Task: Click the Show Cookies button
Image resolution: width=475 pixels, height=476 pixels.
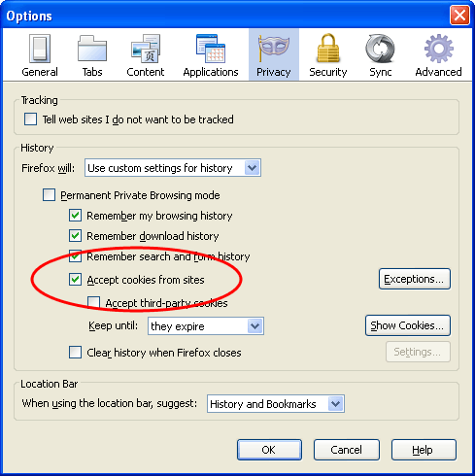Action: point(408,325)
